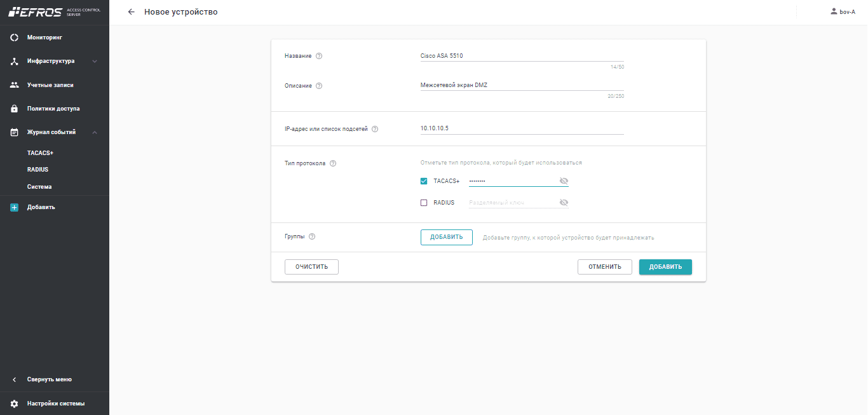This screenshot has height=415, width=868.
Task: Open the Политики доступа menu item
Action: tap(53, 109)
